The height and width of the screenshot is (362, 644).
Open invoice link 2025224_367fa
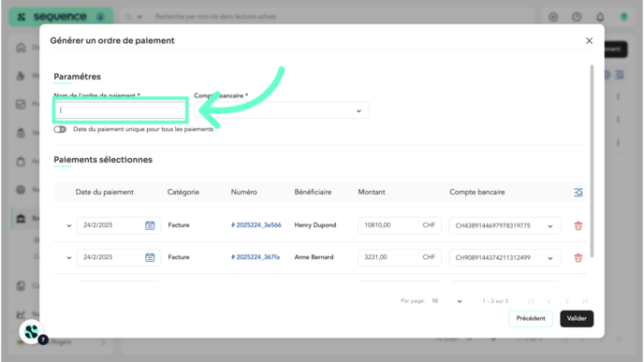(x=255, y=257)
